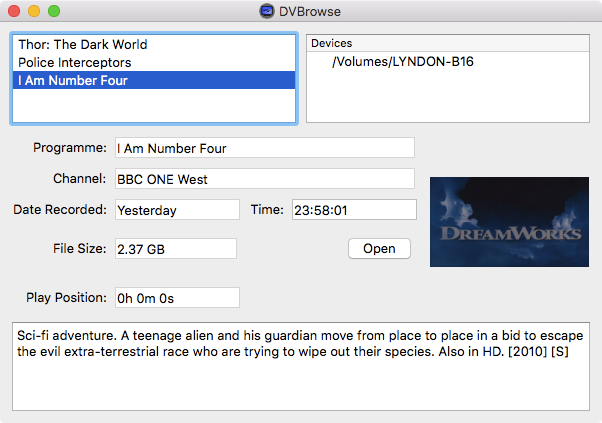Minimize the DVBrowse window

[34, 11]
